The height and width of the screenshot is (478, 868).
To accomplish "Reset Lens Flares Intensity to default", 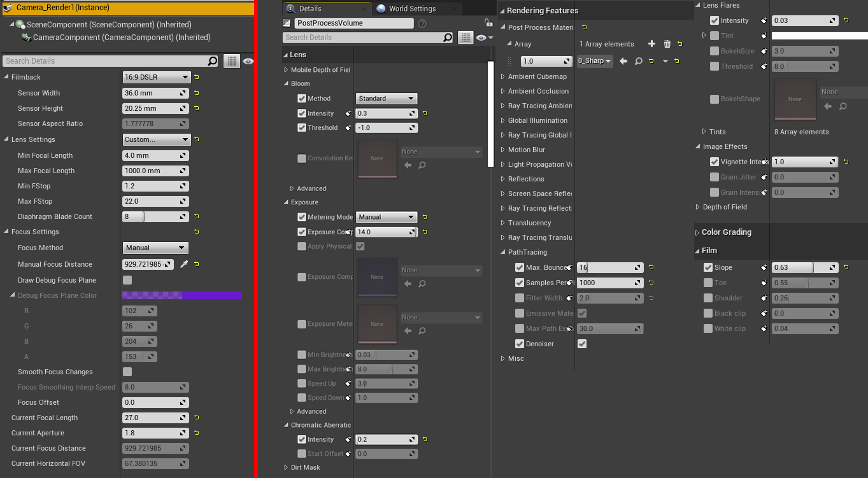I will pyautogui.click(x=846, y=20).
